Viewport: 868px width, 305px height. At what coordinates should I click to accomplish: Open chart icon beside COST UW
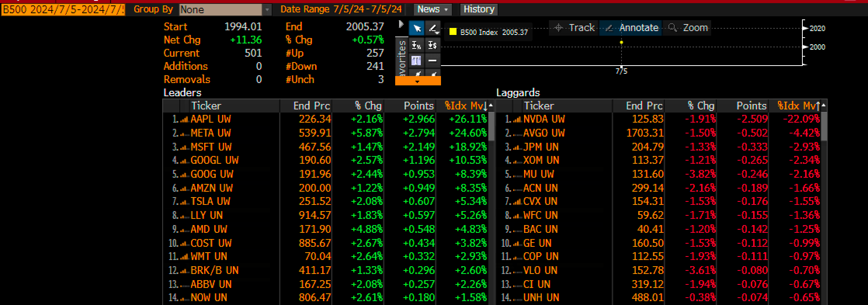click(184, 244)
